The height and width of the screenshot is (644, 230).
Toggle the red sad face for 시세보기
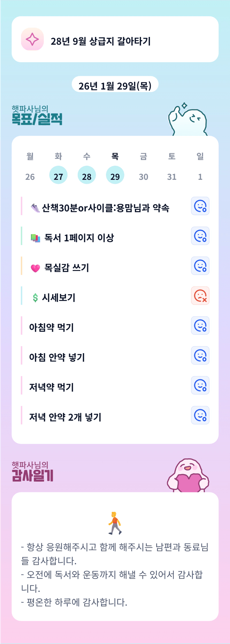click(x=200, y=296)
